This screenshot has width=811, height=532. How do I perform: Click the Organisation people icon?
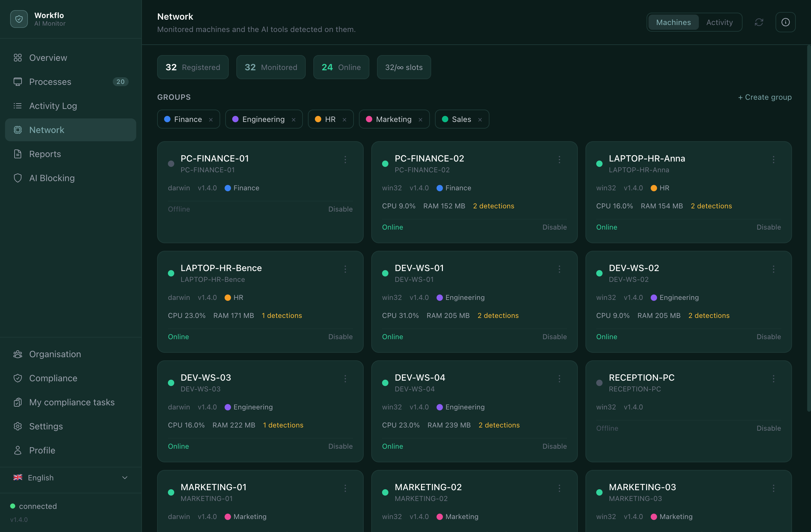(x=18, y=354)
